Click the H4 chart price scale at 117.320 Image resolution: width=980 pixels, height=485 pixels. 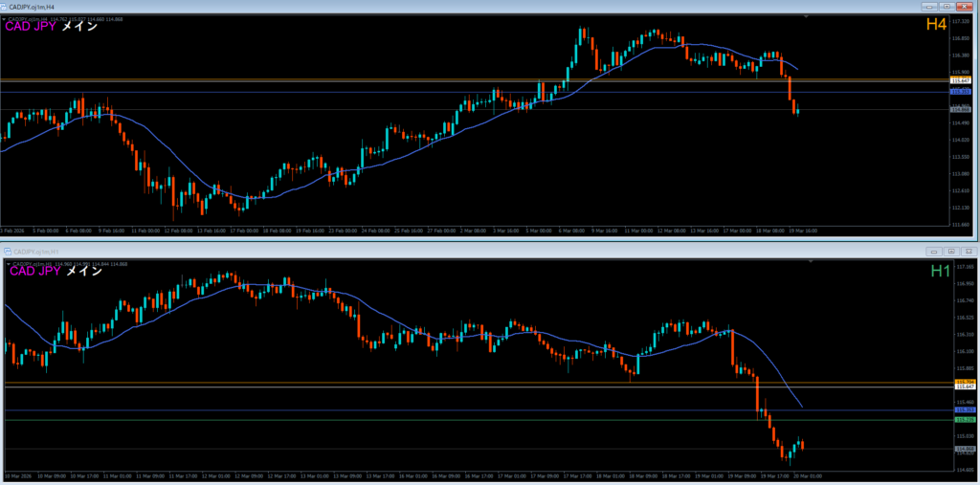(x=961, y=21)
